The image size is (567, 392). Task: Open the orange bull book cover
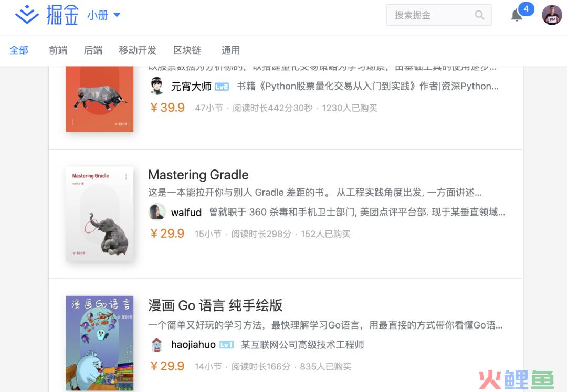(x=99, y=99)
